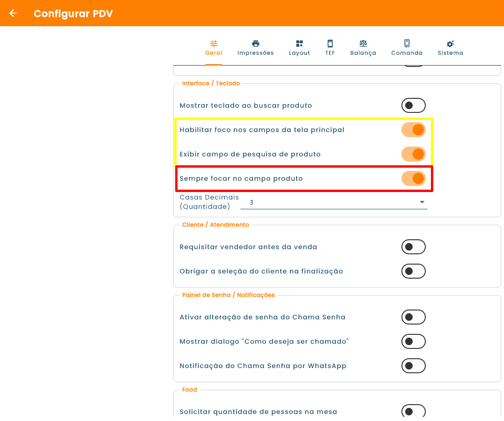Toggle Obrigar a seleção do cliente
This screenshot has height=421, width=504.
[x=413, y=271]
